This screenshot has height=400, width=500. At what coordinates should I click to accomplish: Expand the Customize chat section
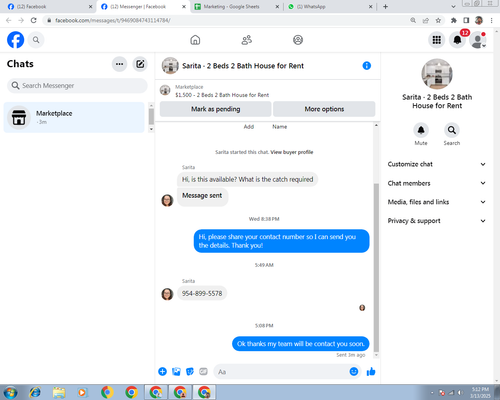pos(437,164)
